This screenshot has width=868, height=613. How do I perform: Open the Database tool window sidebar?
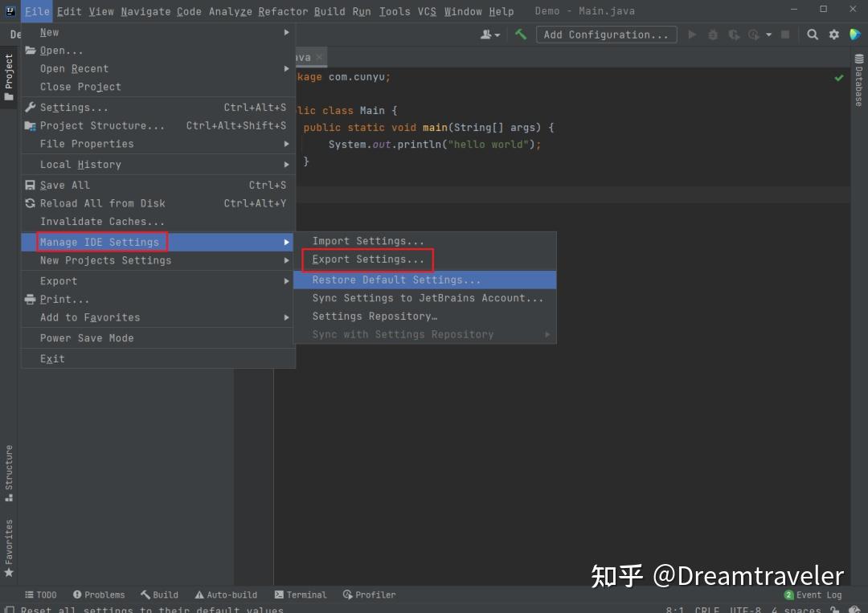pos(859,80)
